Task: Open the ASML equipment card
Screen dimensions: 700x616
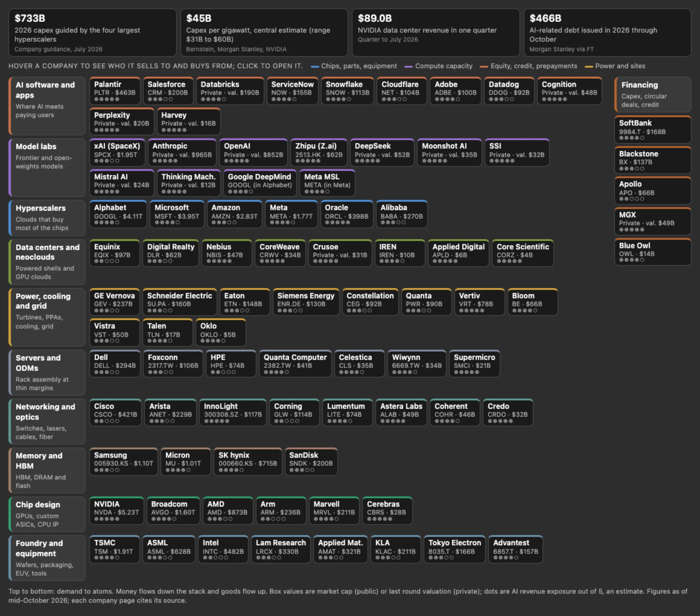Action: tap(168, 549)
